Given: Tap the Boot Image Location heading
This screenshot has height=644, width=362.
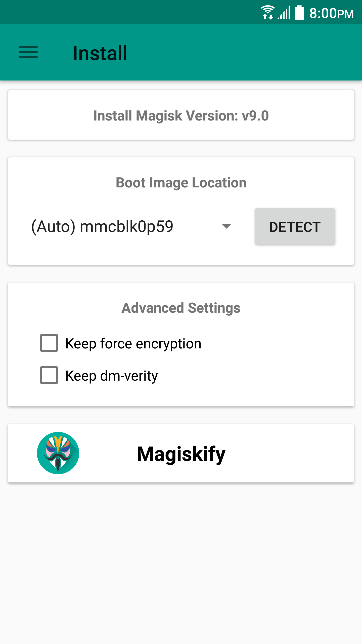Looking at the screenshot, I should [x=181, y=183].
